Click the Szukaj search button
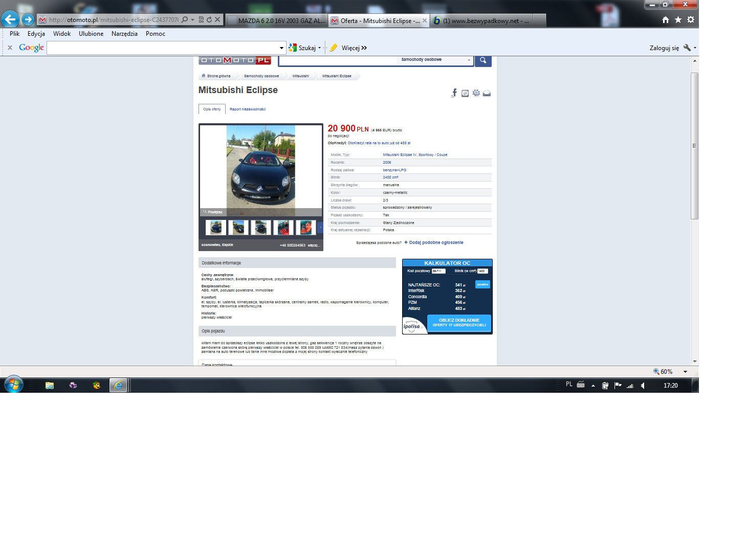Viewport: 747px width, 560px height. [302, 48]
